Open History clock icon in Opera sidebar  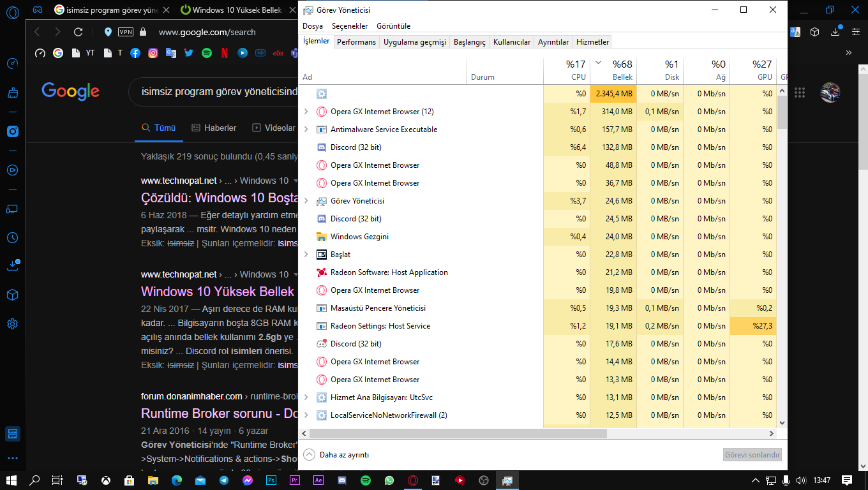coord(12,238)
